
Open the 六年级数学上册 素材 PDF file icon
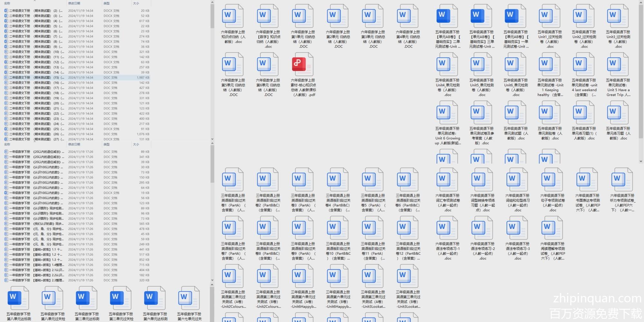(302, 64)
